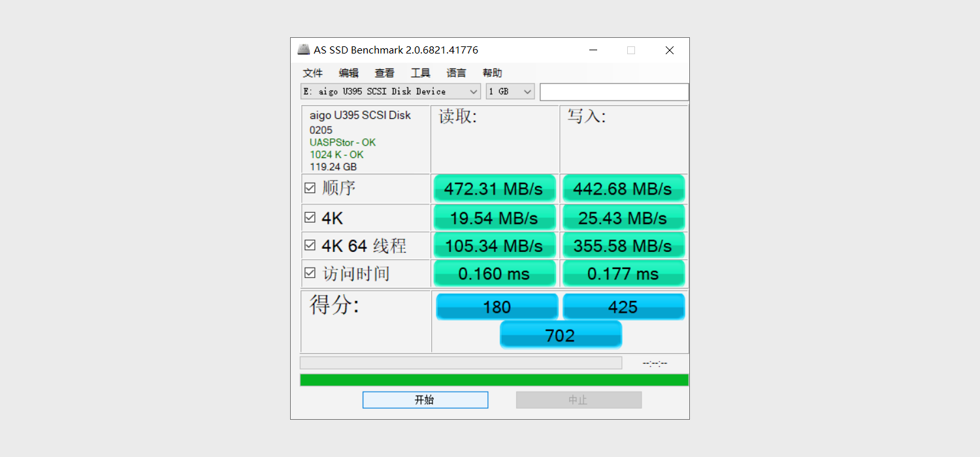Image resolution: width=980 pixels, height=457 pixels.
Task: Click the UASPStor - OK driver status
Action: tap(342, 142)
